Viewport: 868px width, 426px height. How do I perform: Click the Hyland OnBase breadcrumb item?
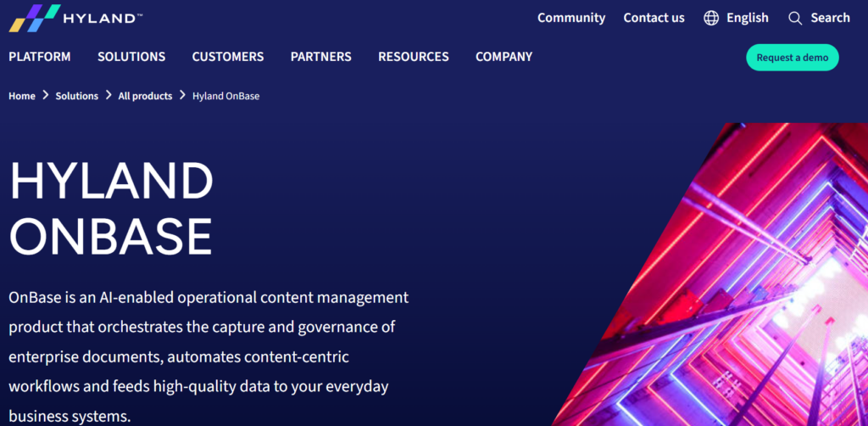[225, 96]
